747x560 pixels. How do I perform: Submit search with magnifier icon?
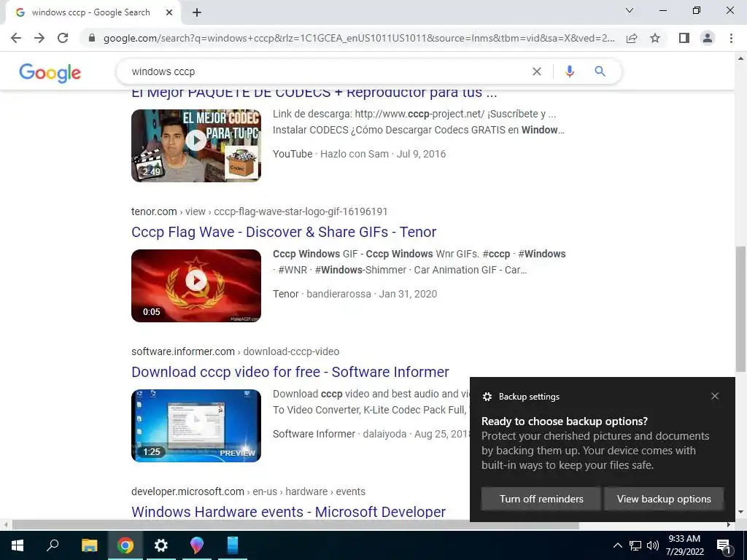(x=600, y=71)
